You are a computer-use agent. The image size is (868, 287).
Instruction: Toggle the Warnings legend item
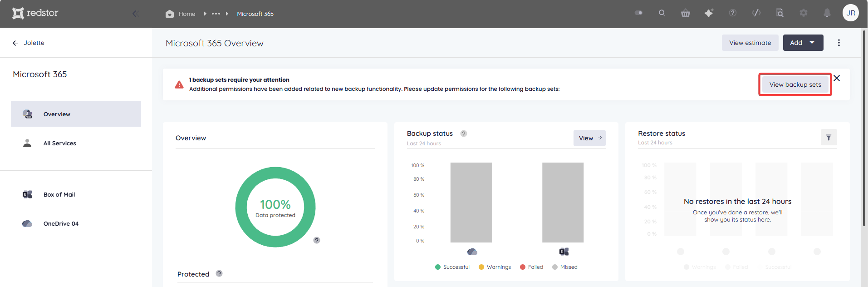point(495,267)
